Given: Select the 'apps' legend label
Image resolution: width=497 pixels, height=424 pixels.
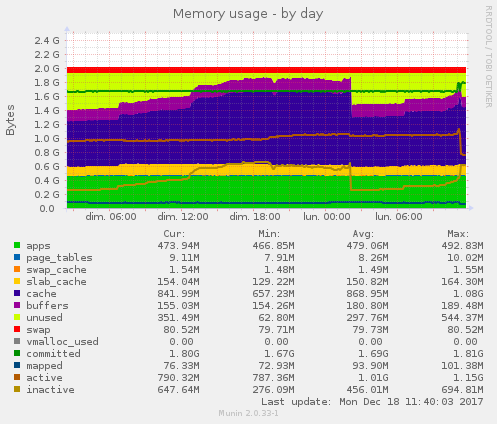Looking at the screenshot, I should tap(38, 246).
